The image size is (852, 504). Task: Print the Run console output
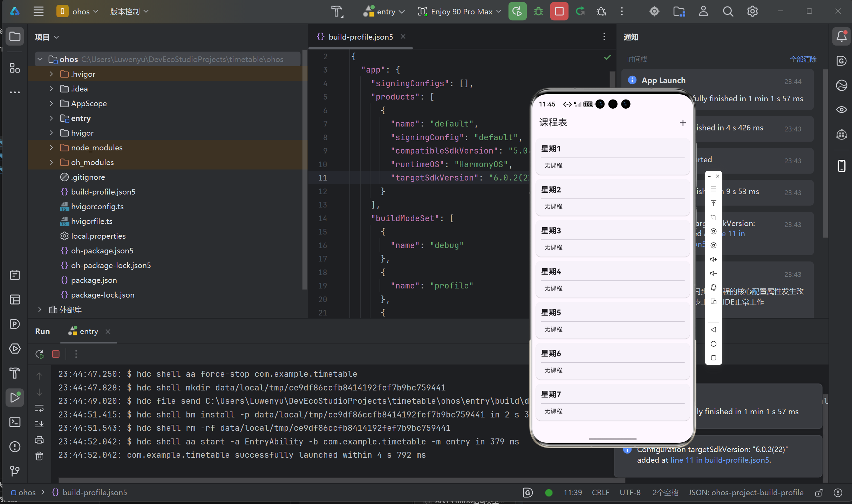pyautogui.click(x=39, y=440)
